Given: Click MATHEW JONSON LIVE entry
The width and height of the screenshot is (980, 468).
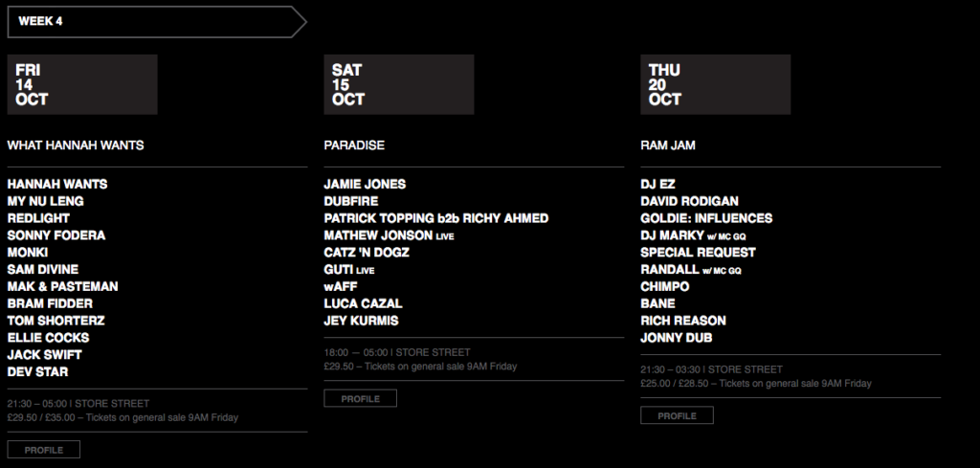Looking at the screenshot, I should click(x=389, y=235).
